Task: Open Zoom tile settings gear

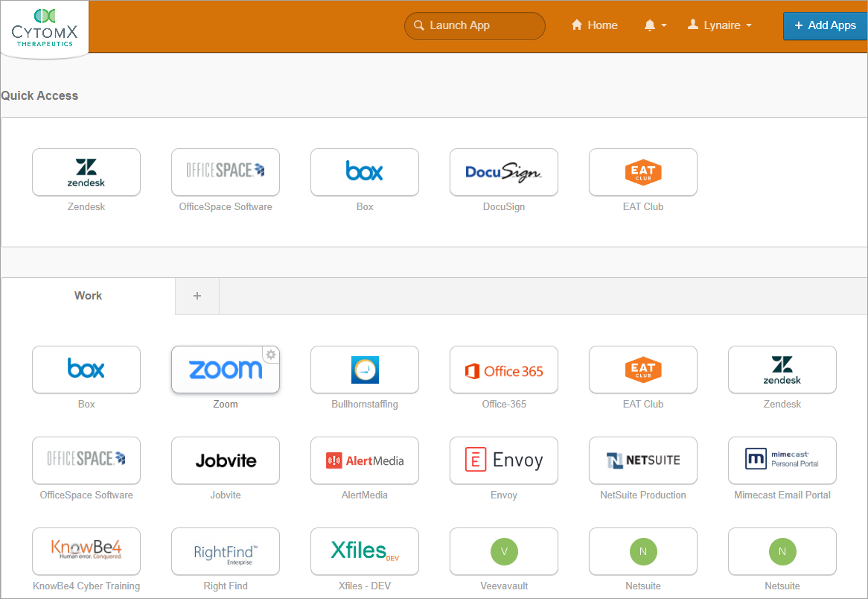Action: [271, 355]
